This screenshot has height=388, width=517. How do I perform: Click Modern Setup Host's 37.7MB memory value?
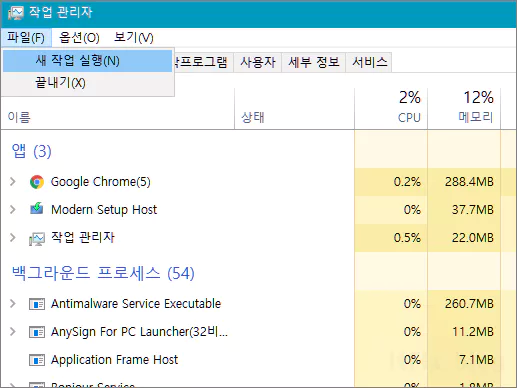tap(472, 210)
